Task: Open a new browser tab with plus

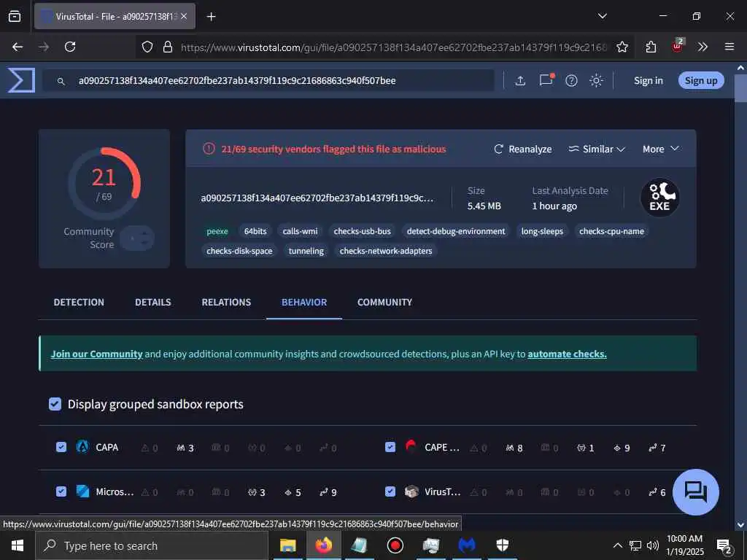Action: (211, 17)
